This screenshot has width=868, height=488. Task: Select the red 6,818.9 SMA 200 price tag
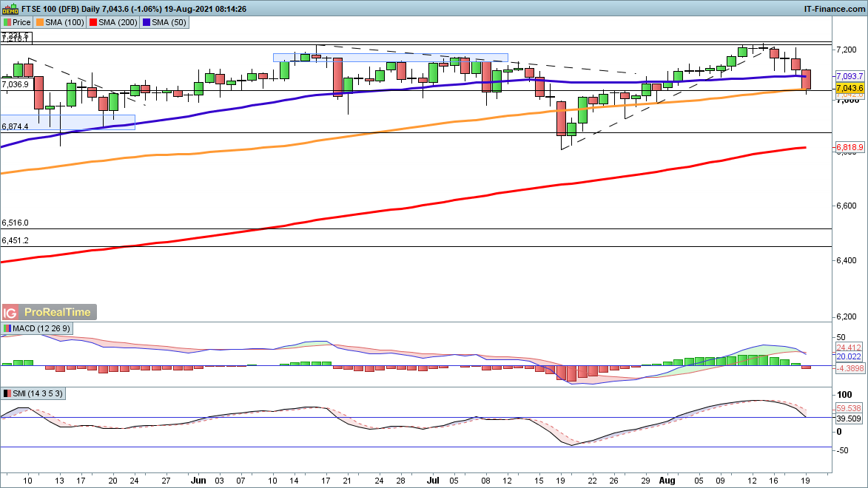[849, 148]
